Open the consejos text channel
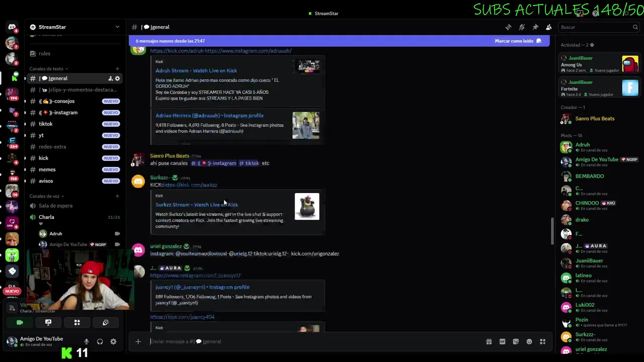 75,101
